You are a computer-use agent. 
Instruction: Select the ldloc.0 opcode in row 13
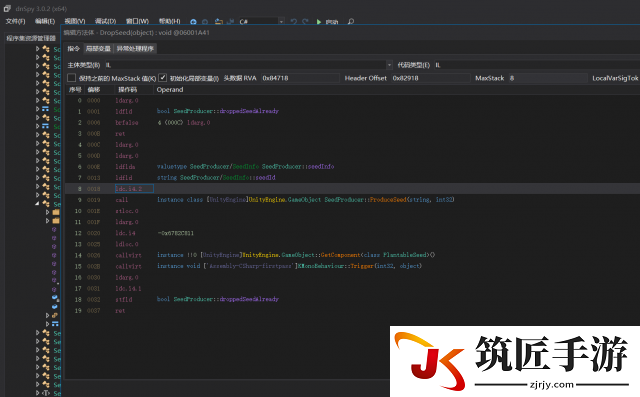[x=127, y=244]
